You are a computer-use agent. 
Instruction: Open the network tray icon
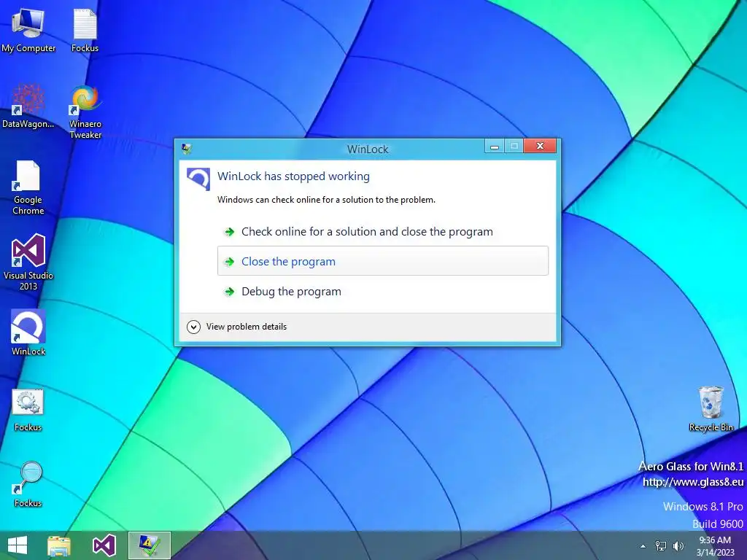click(661, 546)
